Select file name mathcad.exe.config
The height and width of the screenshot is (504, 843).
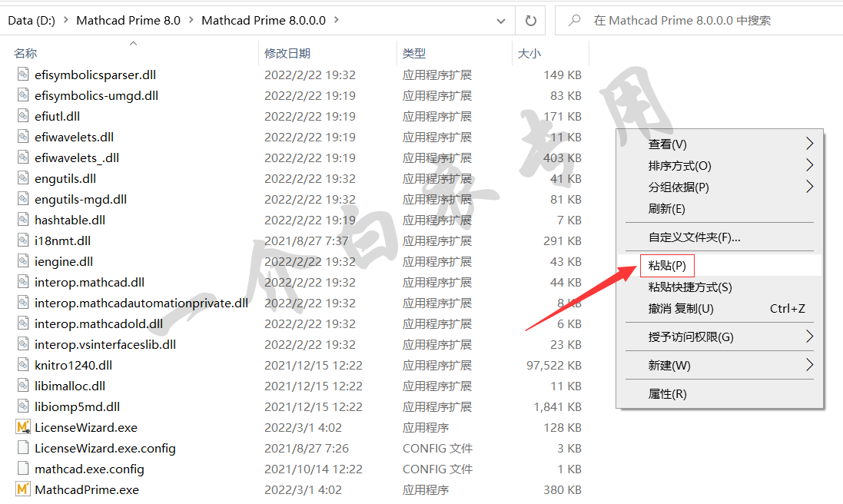(89, 469)
